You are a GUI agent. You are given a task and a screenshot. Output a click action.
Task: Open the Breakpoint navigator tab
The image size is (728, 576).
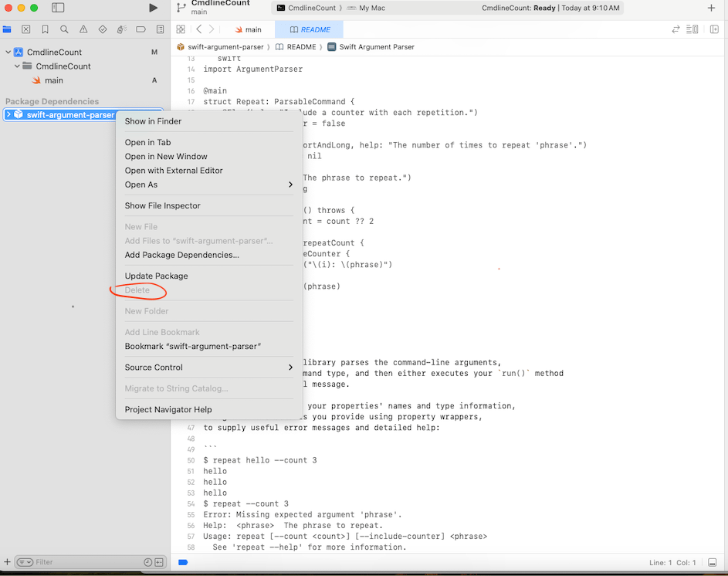pos(141,29)
